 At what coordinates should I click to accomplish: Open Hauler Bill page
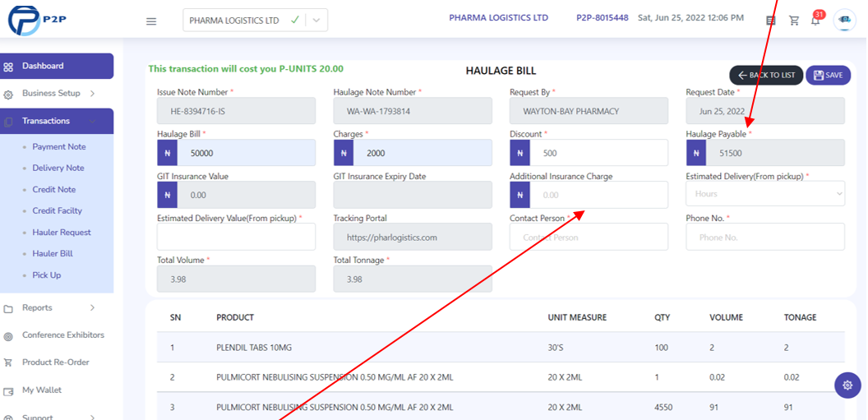point(53,253)
